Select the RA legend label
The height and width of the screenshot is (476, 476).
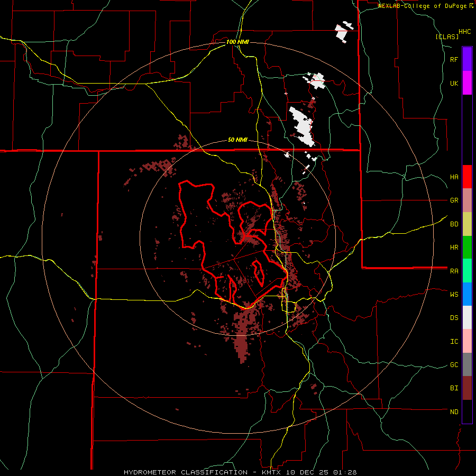pos(454,271)
